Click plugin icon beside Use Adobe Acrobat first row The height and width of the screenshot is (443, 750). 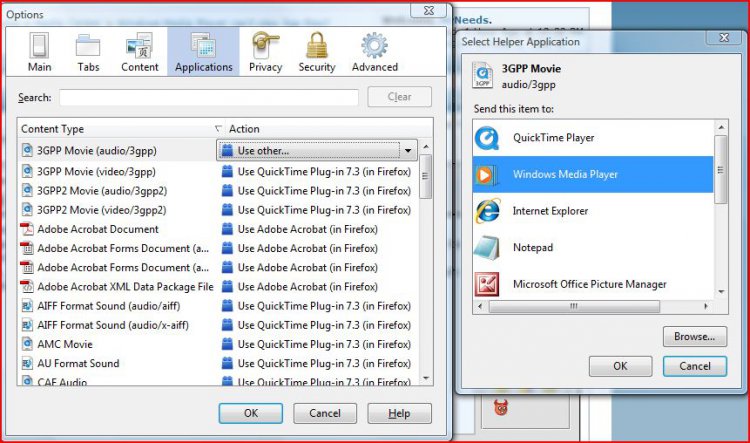[228, 229]
